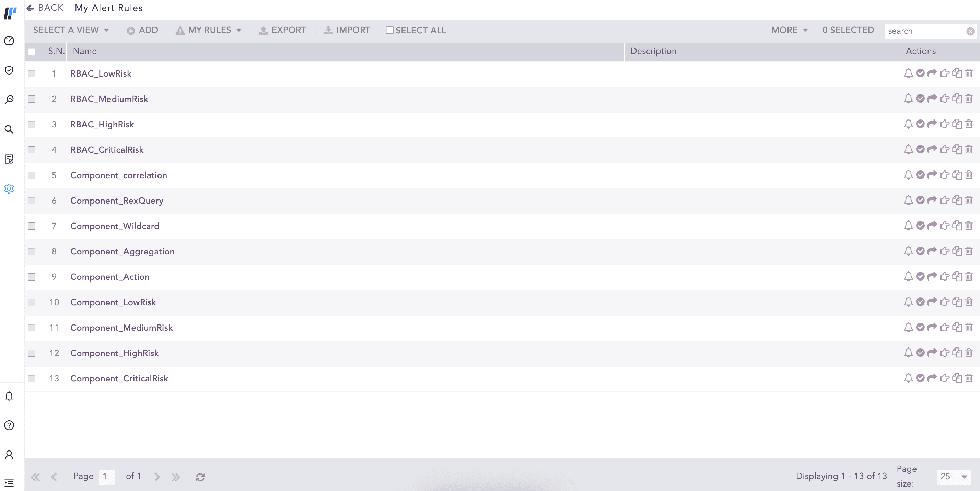Click the check-circle icon for RBAC_MediumRisk
Image resolution: width=980 pixels, height=491 pixels.
pyautogui.click(x=920, y=99)
